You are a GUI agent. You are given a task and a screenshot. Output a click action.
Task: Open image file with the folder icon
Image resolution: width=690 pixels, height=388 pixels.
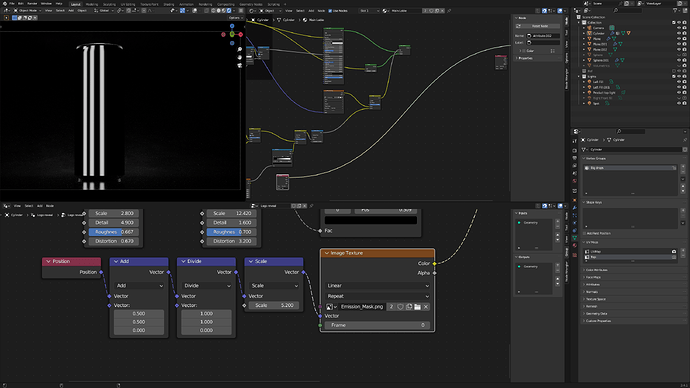(417, 307)
